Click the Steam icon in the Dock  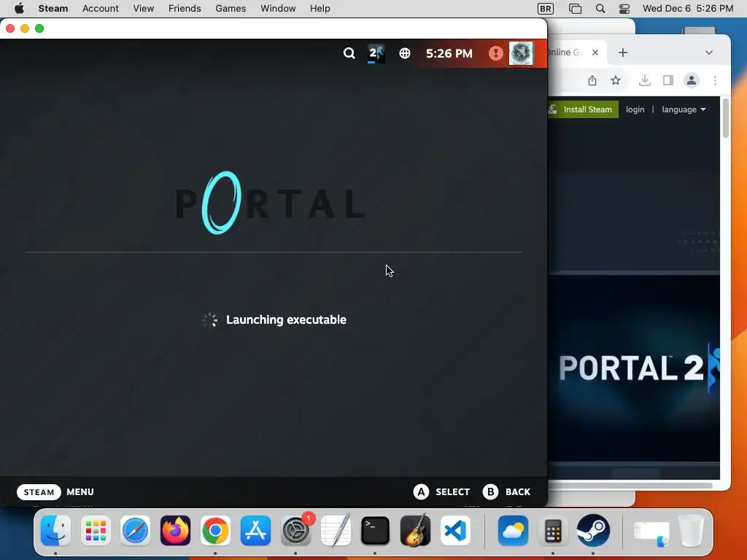(593, 531)
